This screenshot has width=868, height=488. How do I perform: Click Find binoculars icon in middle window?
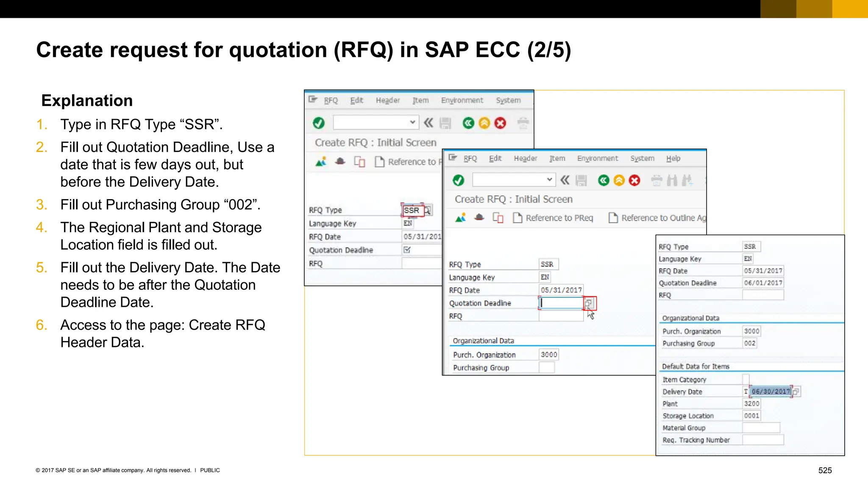point(672,181)
